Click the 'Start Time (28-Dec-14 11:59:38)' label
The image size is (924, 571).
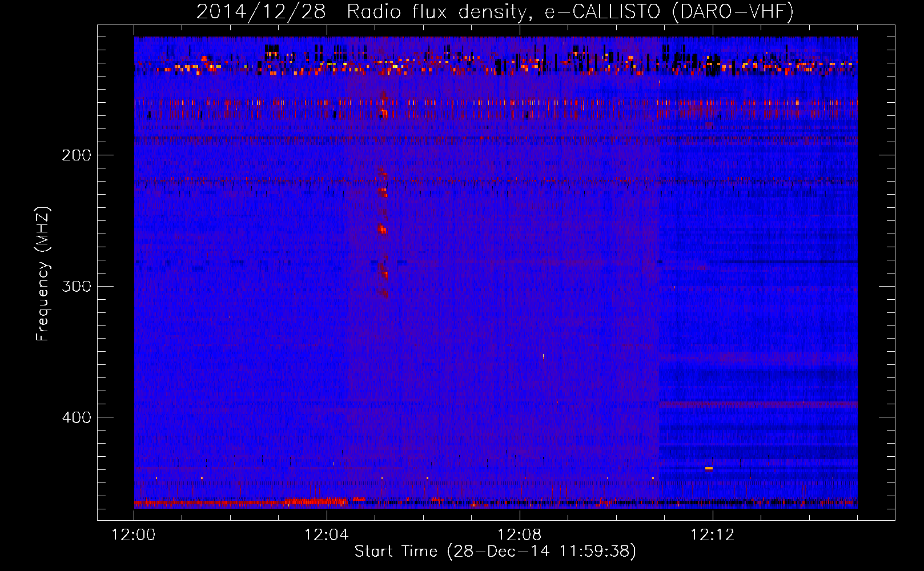coord(495,552)
